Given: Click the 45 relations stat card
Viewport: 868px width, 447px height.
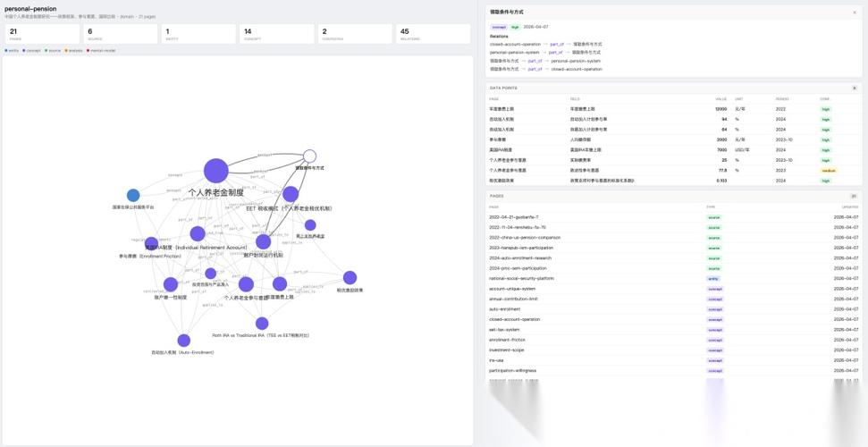Looking at the screenshot, I should coord(433,34).
